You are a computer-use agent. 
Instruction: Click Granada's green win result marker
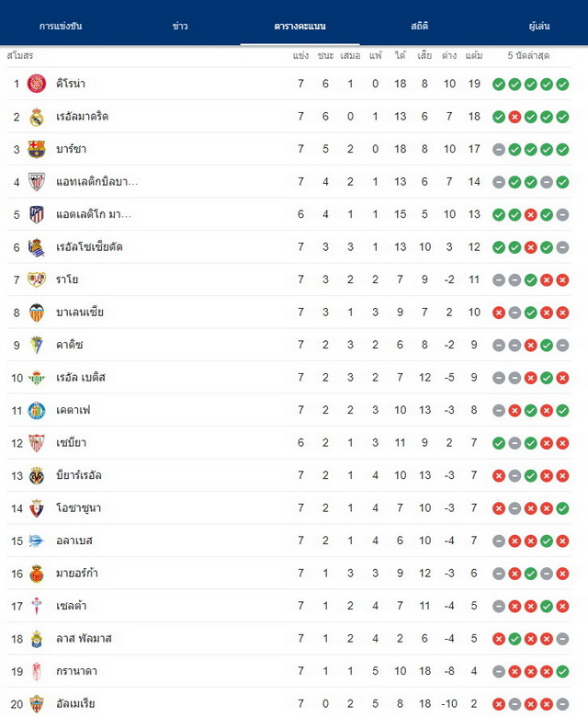click(x=562, y=671)
